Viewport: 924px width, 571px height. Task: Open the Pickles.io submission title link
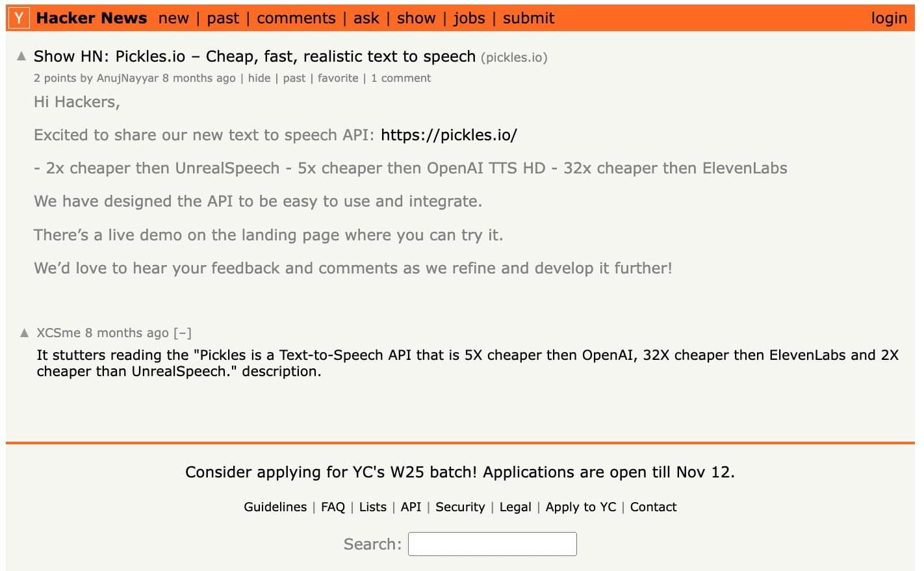254,57
